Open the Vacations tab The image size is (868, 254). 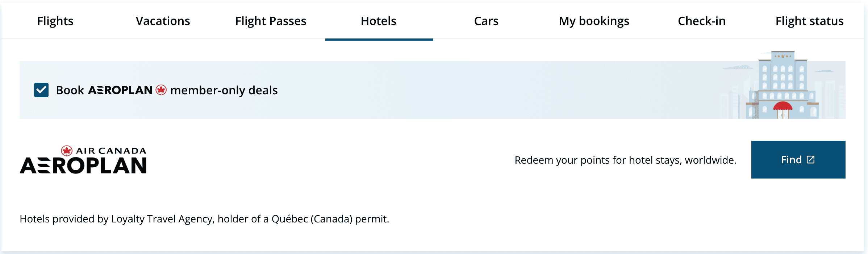coord(163,21)
